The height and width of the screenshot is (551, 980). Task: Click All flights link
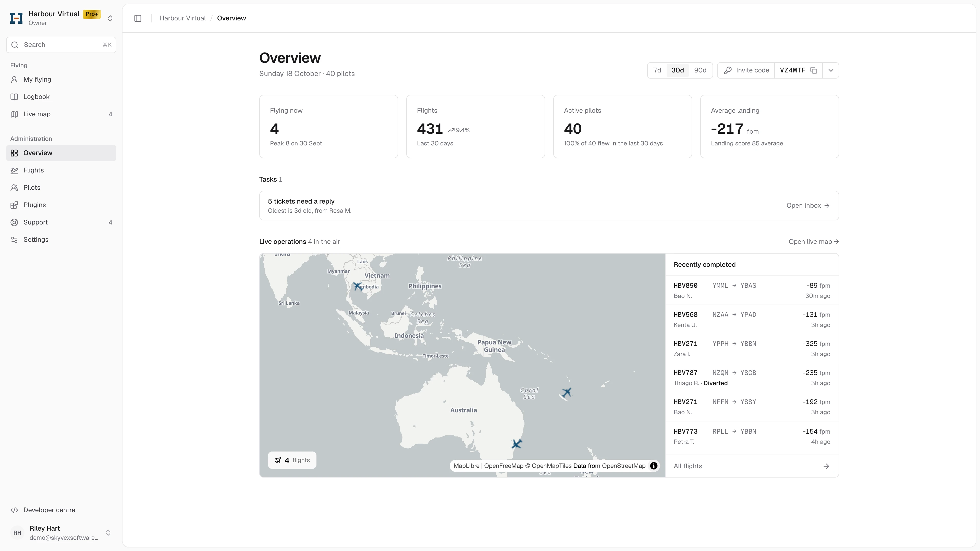pos(752,466)
